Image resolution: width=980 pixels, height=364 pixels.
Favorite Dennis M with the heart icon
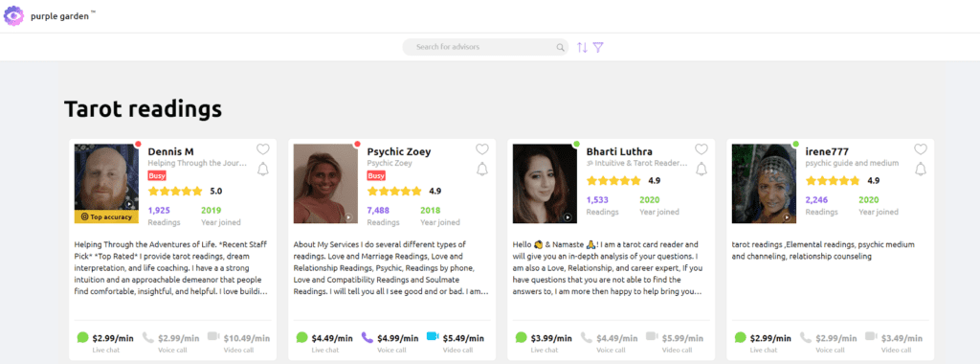pyautogui.click(x=263, y=149)
